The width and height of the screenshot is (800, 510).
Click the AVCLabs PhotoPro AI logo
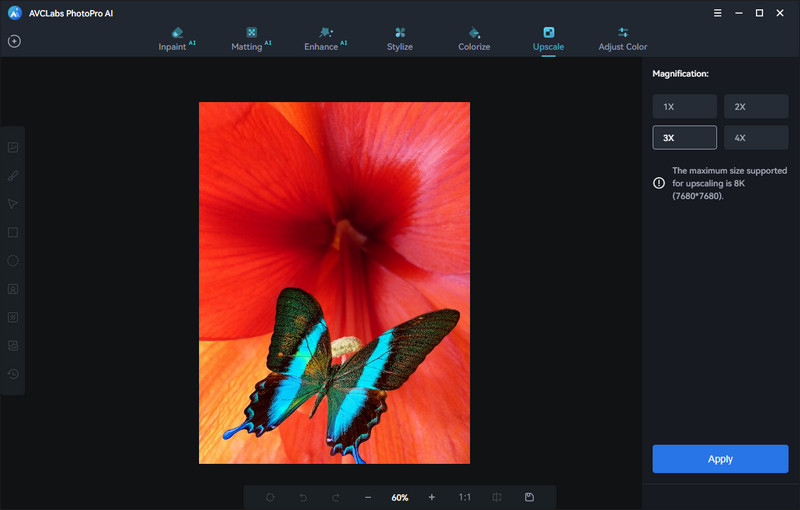[x=15, y=13]
